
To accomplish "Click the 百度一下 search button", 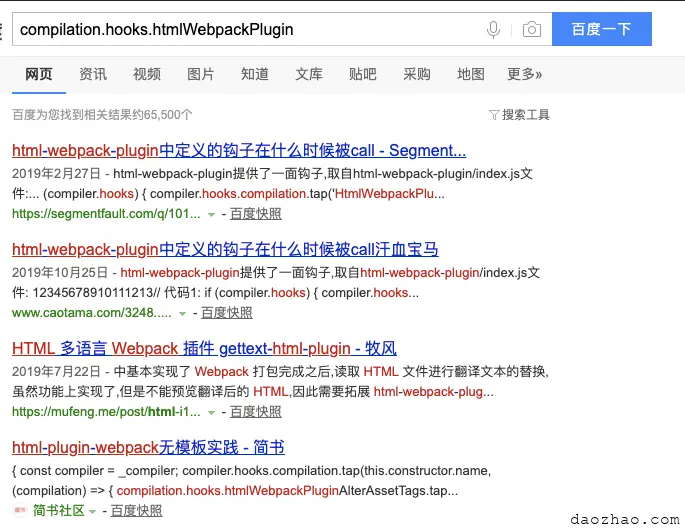I will pos(602,29).
